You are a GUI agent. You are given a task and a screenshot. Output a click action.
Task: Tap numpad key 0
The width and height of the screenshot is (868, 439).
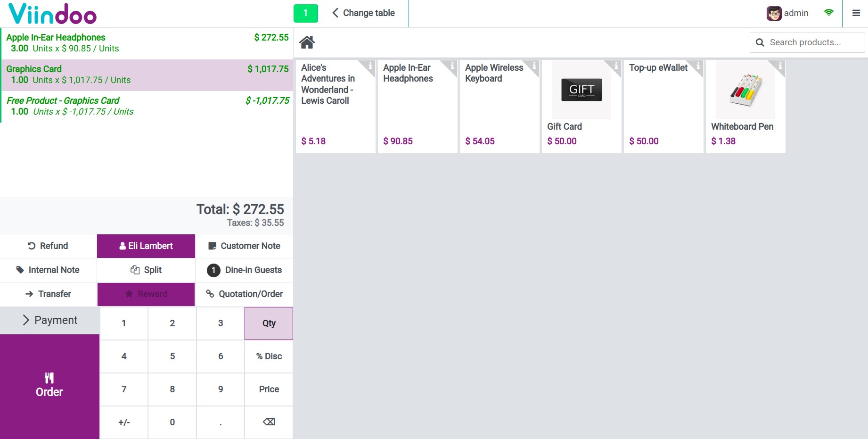tap(172, 422)
